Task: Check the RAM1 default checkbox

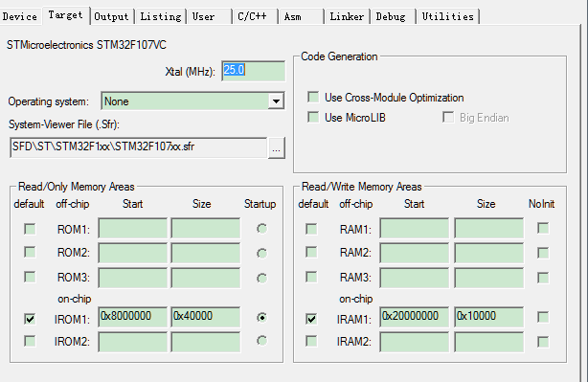Action: coord(311,229)
